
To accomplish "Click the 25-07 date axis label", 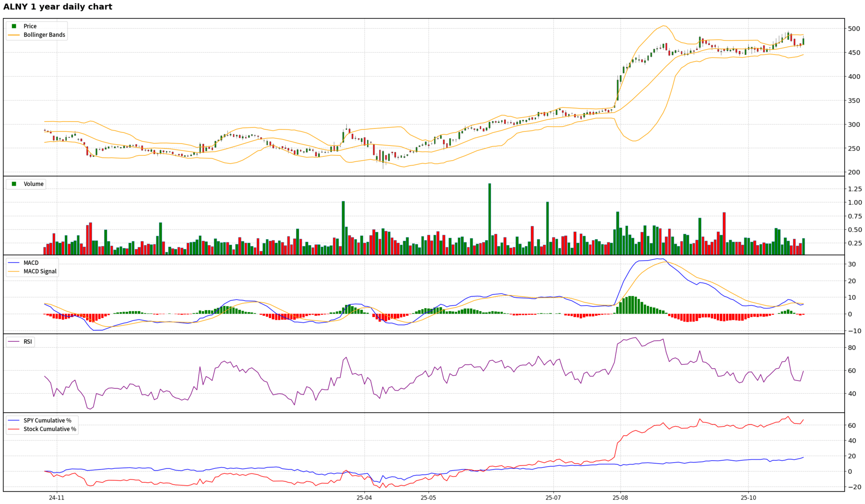I will (553, 498).
